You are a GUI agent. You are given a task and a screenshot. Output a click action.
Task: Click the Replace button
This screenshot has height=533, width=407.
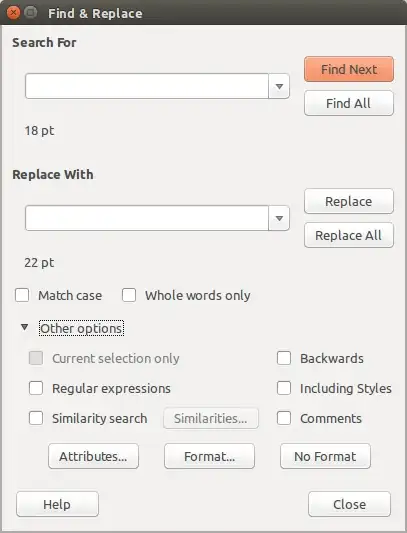click(349, 201)
